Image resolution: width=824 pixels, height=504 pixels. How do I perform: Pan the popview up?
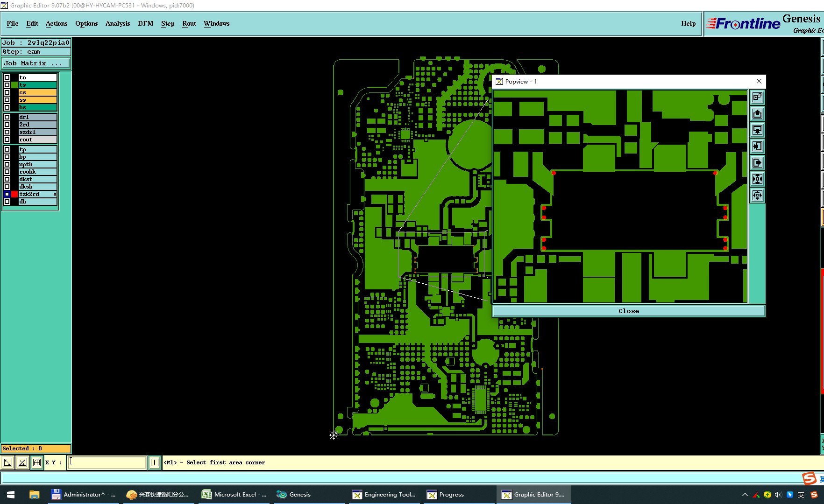757,114
